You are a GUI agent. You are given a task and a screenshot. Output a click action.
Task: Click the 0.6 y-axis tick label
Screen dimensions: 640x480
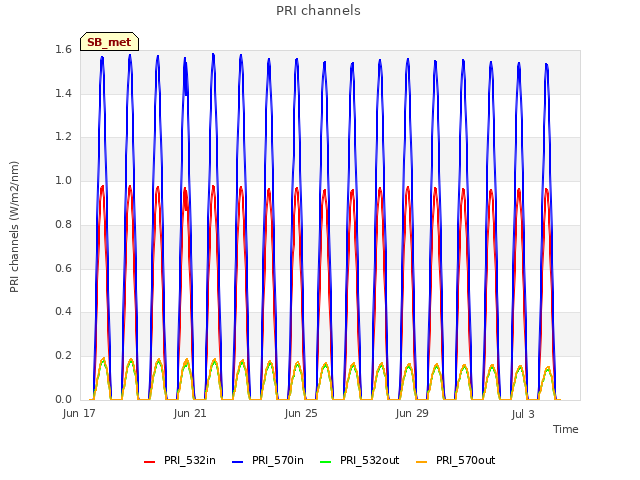coord(63,268)
